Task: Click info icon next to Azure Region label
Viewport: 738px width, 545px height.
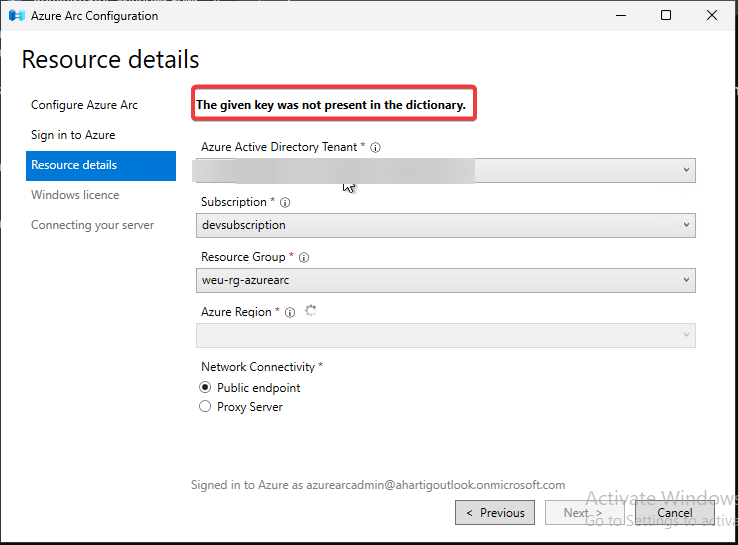Action: [x=290, y=313]
